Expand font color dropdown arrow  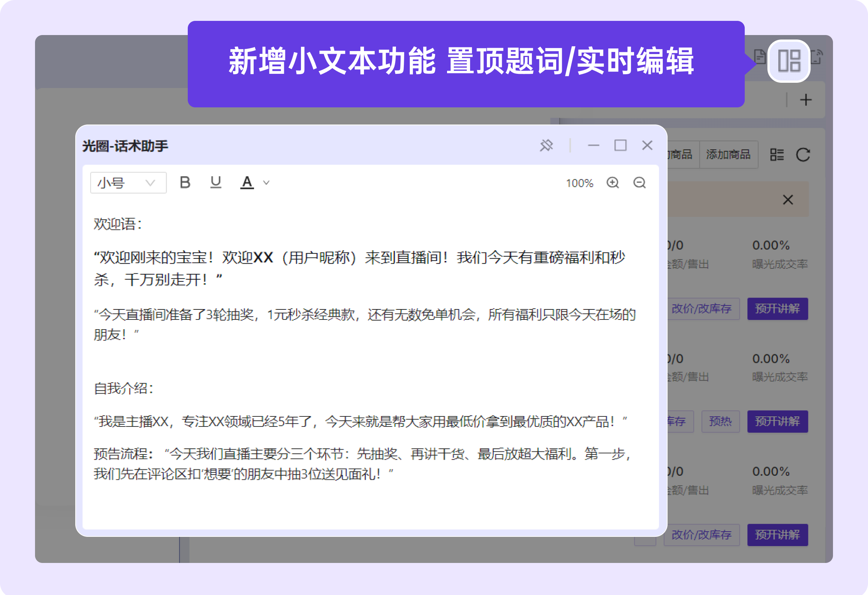[x=266, y=183]
